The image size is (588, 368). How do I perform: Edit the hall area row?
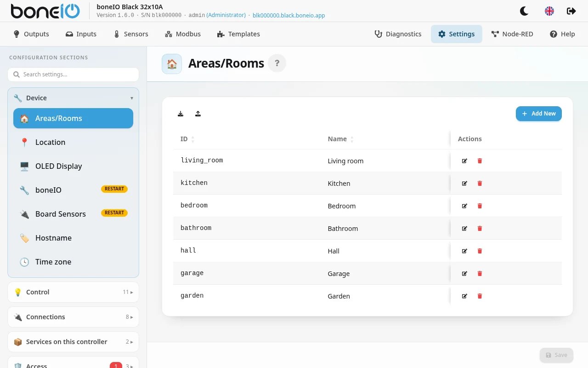pos(464,251)
